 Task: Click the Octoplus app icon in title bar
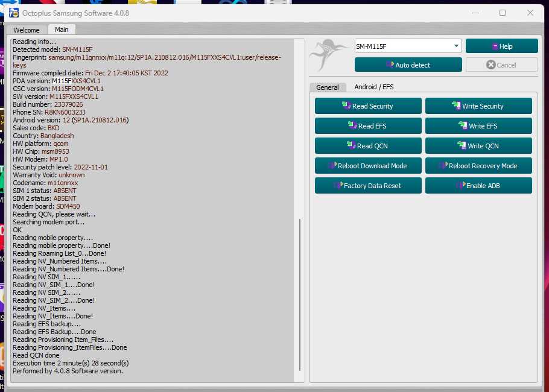tap(13, 13)
